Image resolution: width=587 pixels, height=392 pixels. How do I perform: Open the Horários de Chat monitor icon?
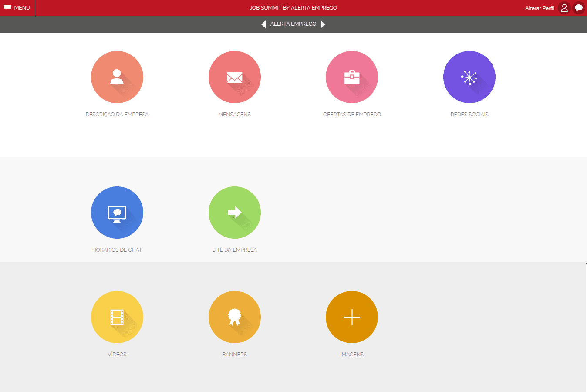[x=117, y=213]
